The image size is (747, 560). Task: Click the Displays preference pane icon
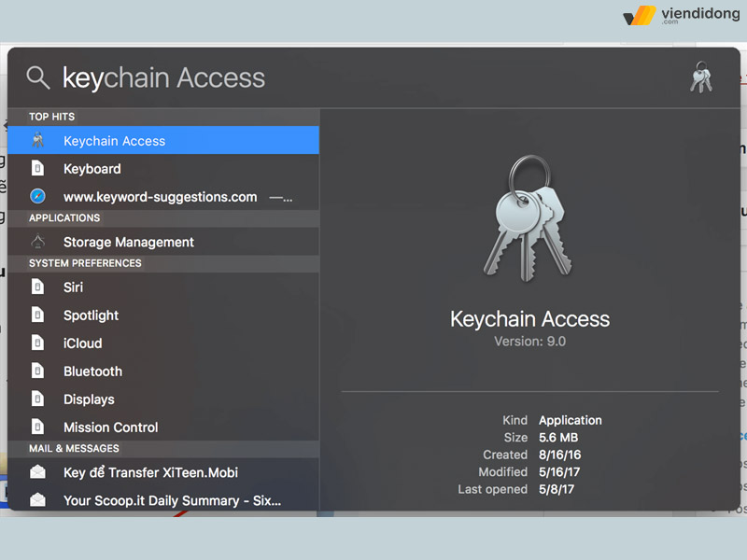pyautogui.click(x=37, y=399)
